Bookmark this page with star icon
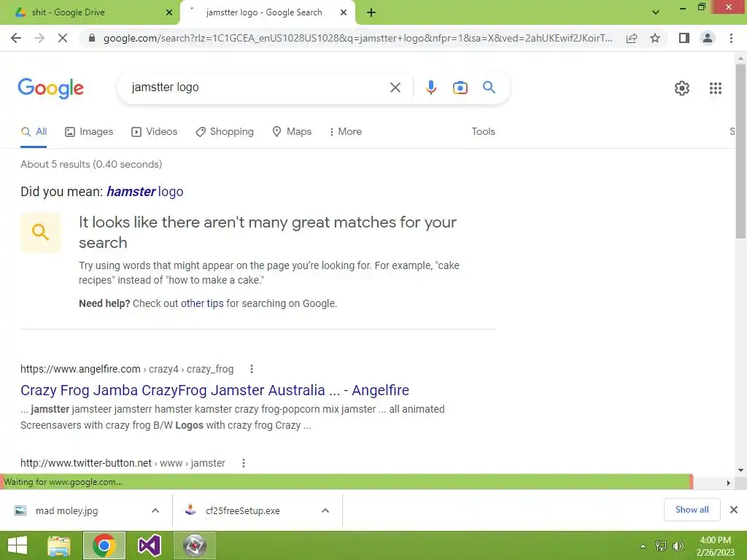The width and height of the screenshot is (747, 560). (x=655, y=38)
